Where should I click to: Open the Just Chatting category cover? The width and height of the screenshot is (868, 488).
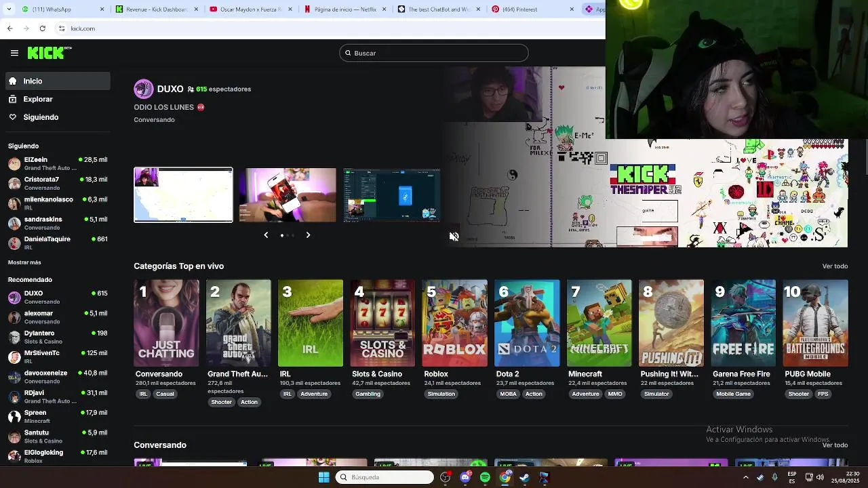coord(166,323)
